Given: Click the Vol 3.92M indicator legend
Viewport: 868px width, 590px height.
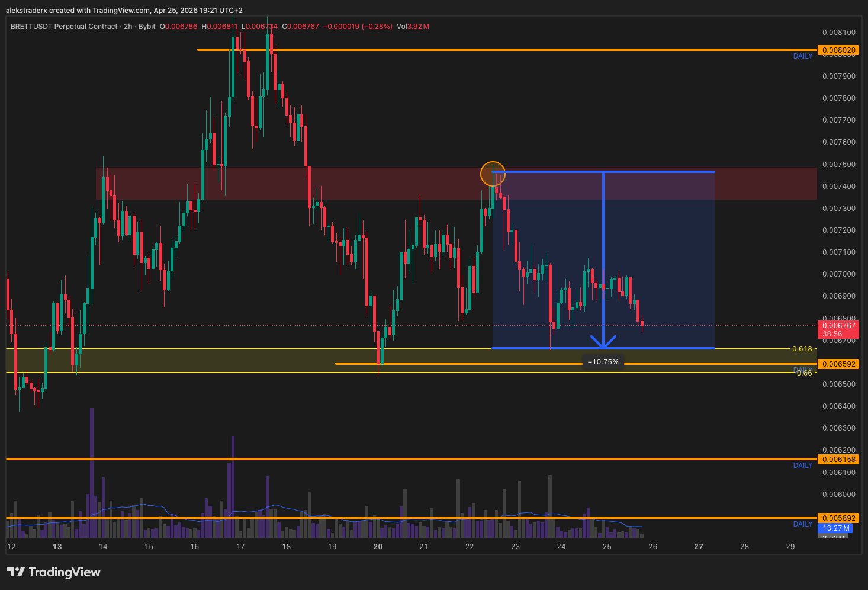Looking at the screenshot, I should 413,27.
